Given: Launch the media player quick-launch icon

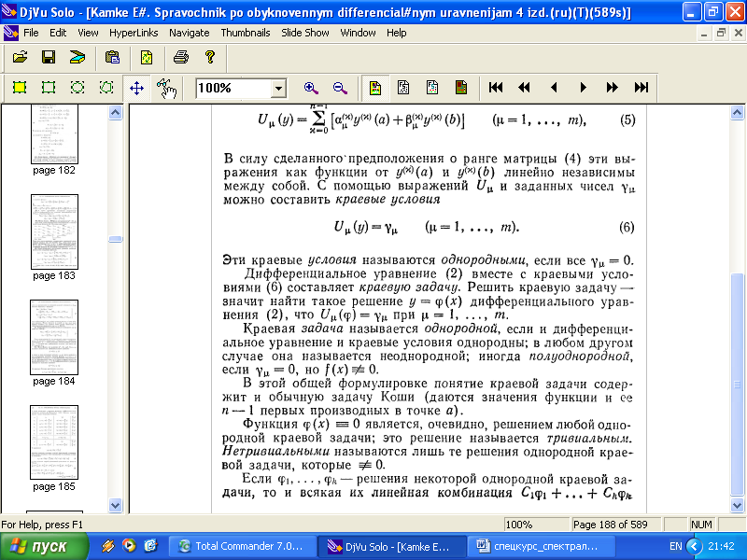Looking at the screenshot, I should coord(129,546).
